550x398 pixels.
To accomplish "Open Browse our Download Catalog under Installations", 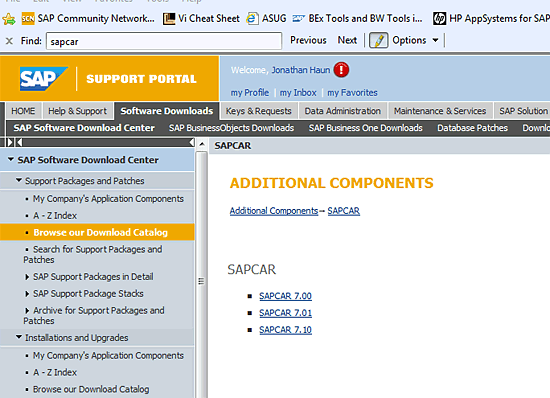I will coord(91,389).
